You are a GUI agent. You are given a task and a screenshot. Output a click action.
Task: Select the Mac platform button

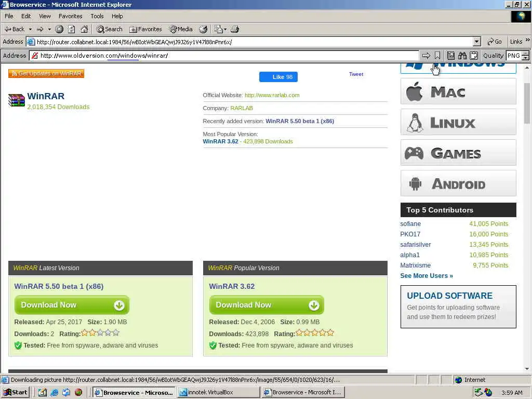tap(458, 91)
